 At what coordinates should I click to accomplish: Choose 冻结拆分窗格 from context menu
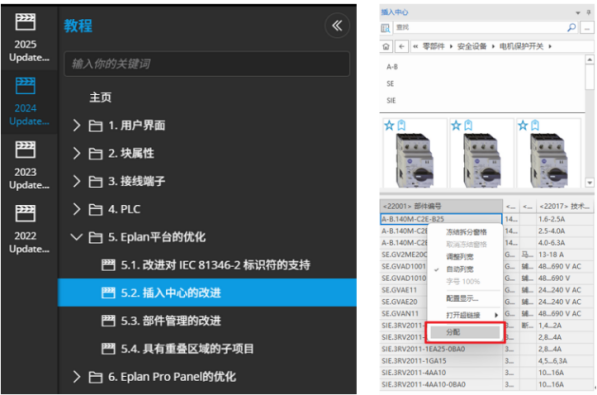pos(466,232)
